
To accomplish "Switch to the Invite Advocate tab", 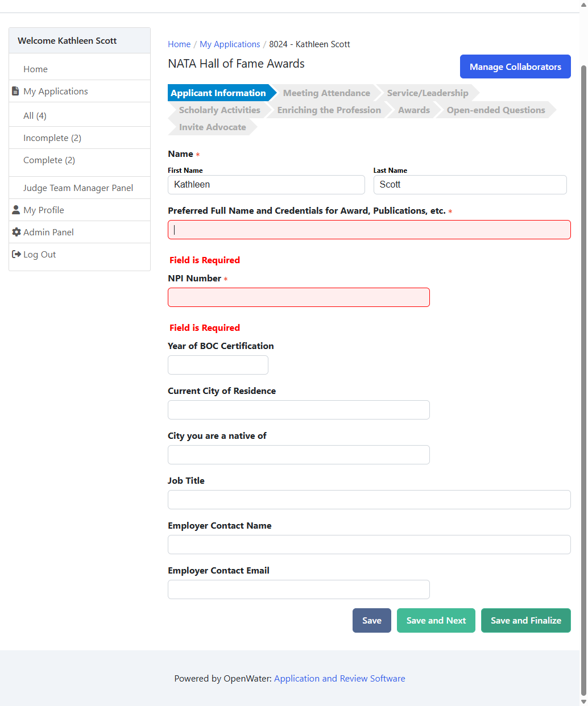I will [x=213, y=127].
